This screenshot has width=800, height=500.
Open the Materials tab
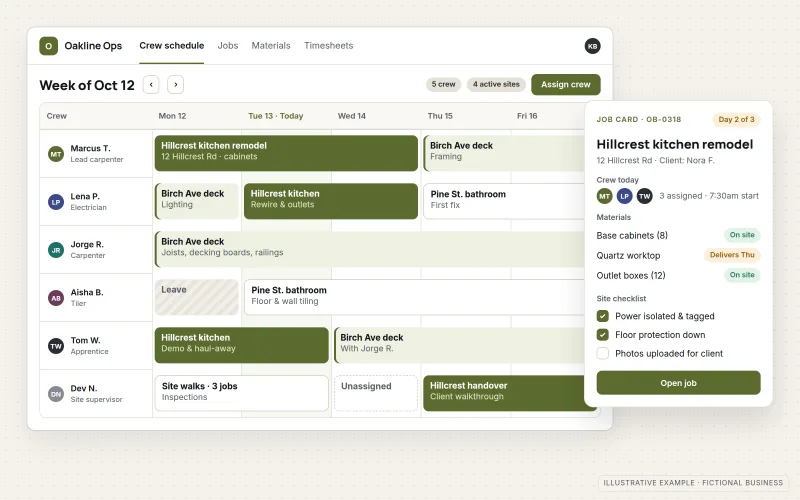271,45
